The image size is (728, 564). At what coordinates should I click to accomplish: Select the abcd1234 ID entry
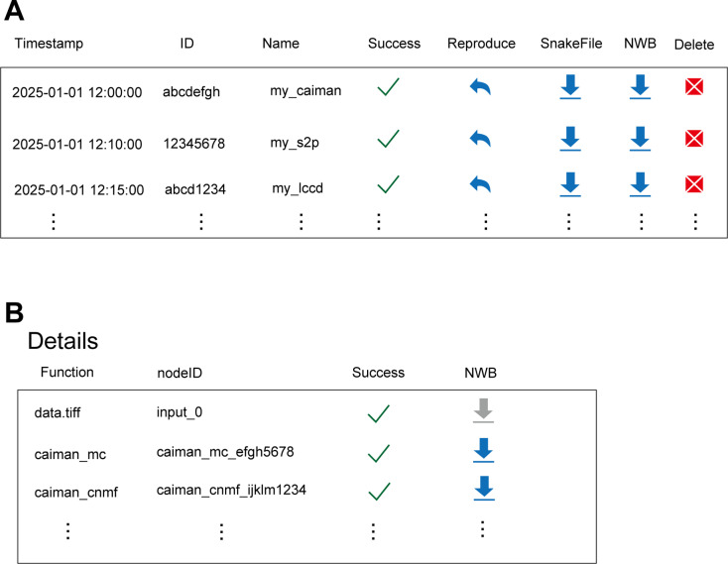(x=195, y=189)
